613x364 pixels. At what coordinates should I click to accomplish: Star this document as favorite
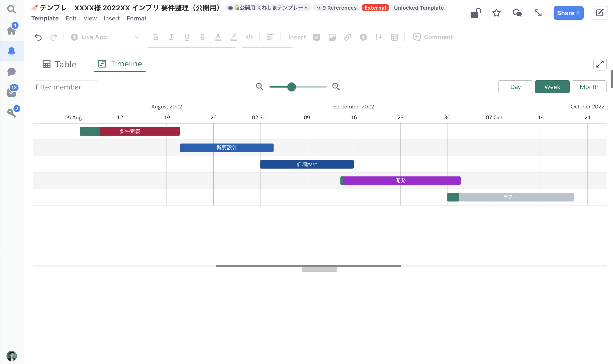click(x=496, y=13)
